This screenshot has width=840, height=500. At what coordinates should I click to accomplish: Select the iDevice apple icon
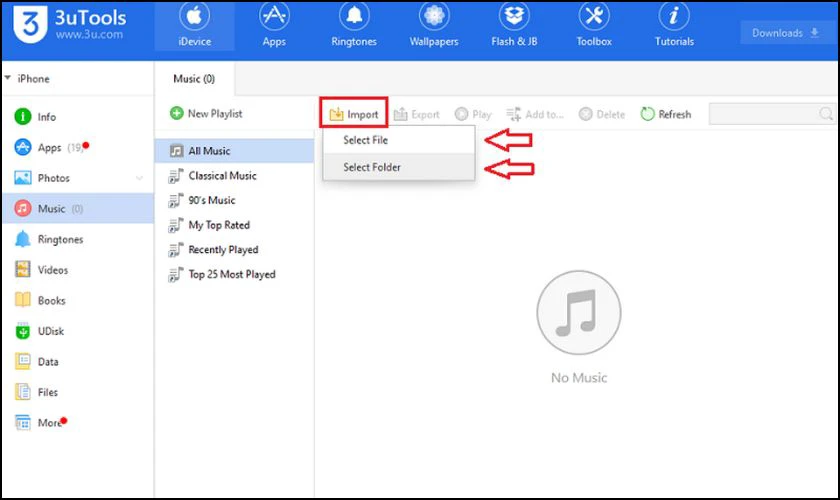(196, 17)
